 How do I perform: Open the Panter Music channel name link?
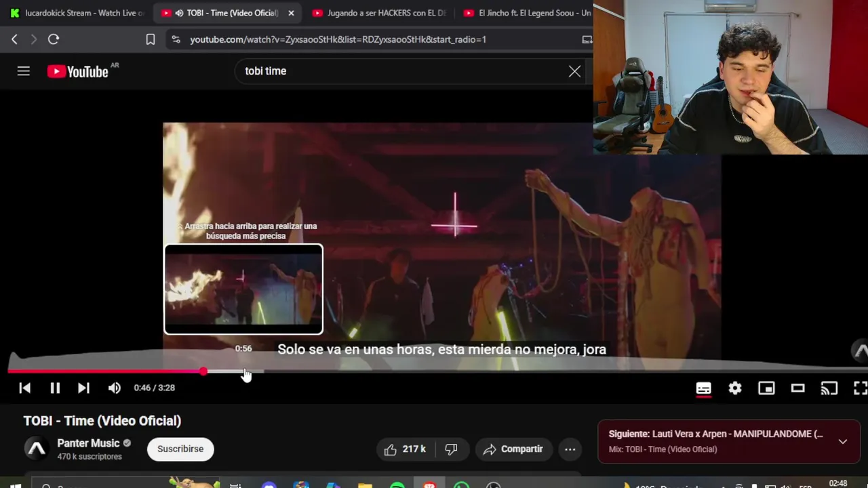click(x=88, y=443)
